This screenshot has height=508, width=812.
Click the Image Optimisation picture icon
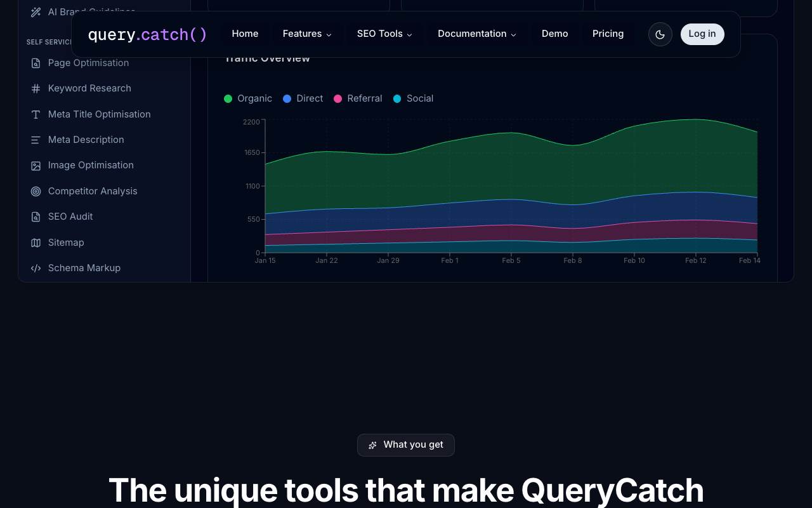[x=36, y=166]
